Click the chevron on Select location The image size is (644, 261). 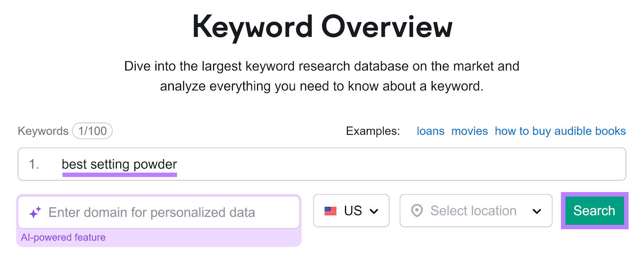click(537, 211)
